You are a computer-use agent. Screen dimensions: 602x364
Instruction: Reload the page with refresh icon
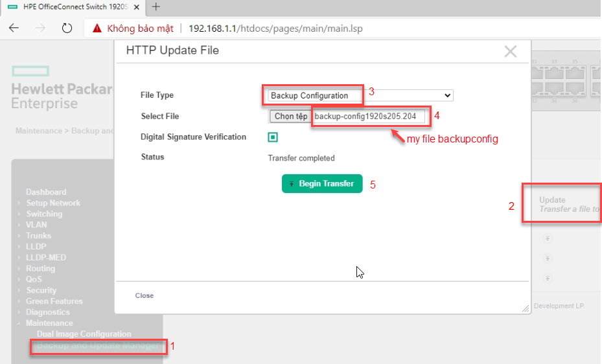(x=66, y=28)
